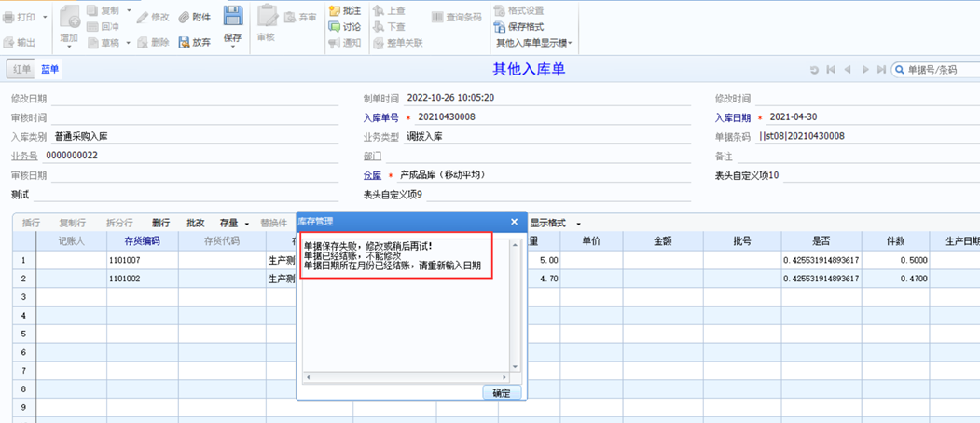
Task: Go to last record arrow icon
Action: (x=882, y=70)
